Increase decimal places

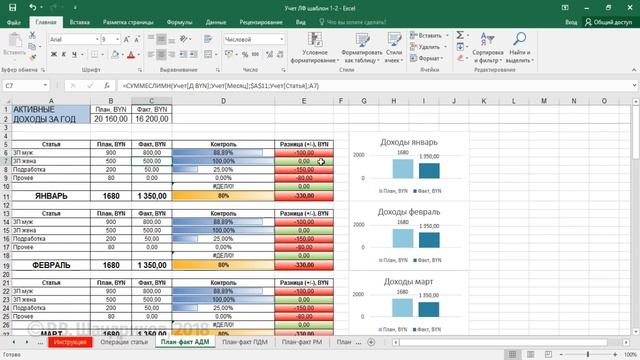point(269,54)
